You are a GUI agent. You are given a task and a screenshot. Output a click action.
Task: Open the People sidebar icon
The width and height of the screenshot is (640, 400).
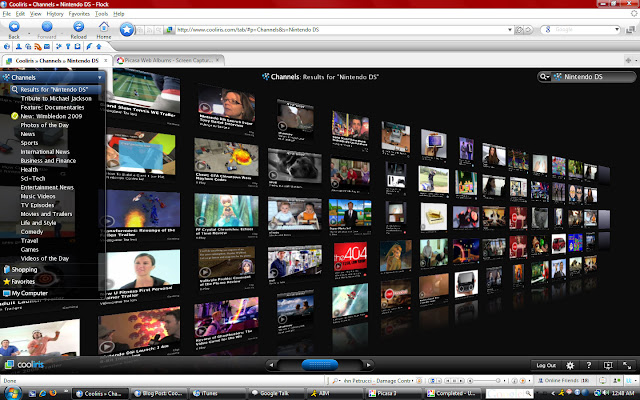pyautogui.click(x=19, y=47)
